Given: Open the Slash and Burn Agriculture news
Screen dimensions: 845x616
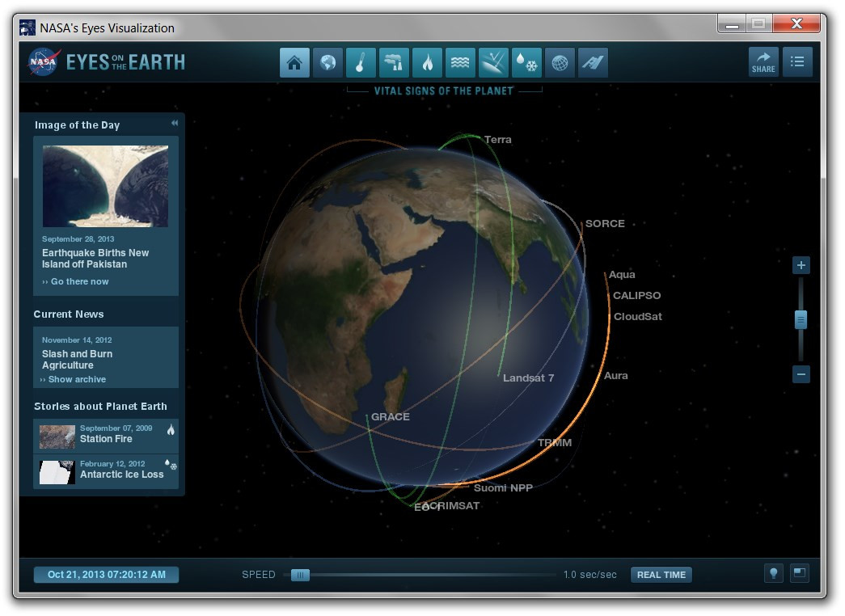Looking at the screenshot, I should tap(77, 360).
